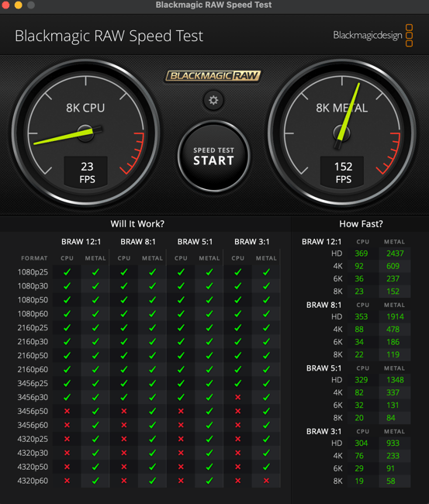429x504 pixels.
Task: Click the 4320p60 BRAW 3:1 METAL red cross
Action: click(x=266, y=481)
